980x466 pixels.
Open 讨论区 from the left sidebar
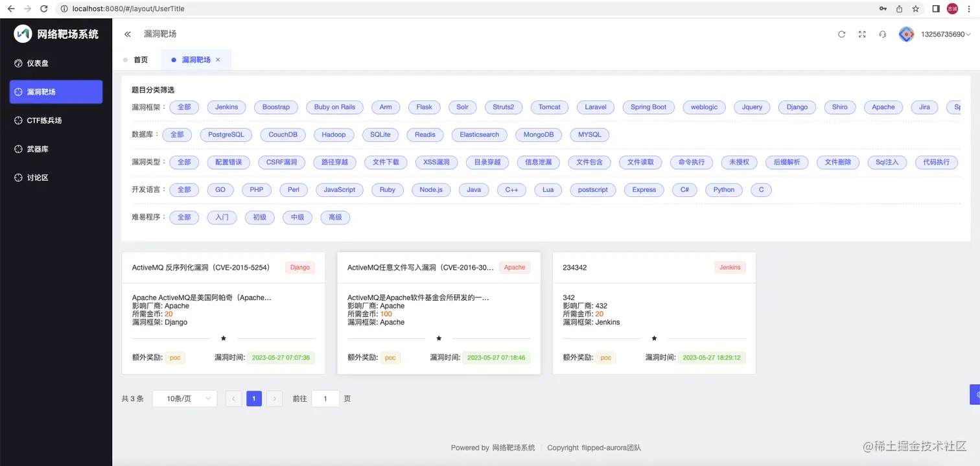(37, 177)
